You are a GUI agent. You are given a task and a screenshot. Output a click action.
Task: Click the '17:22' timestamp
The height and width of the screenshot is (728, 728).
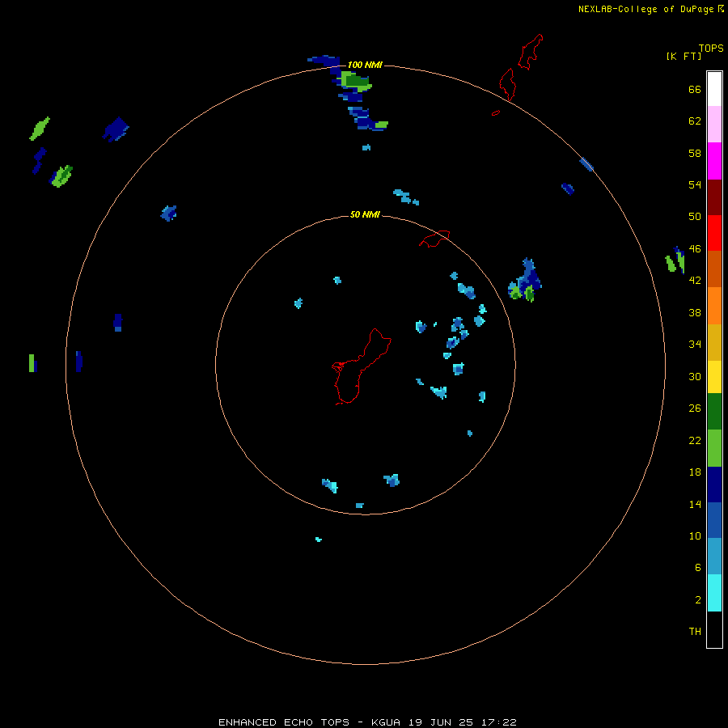pos(499,722)
